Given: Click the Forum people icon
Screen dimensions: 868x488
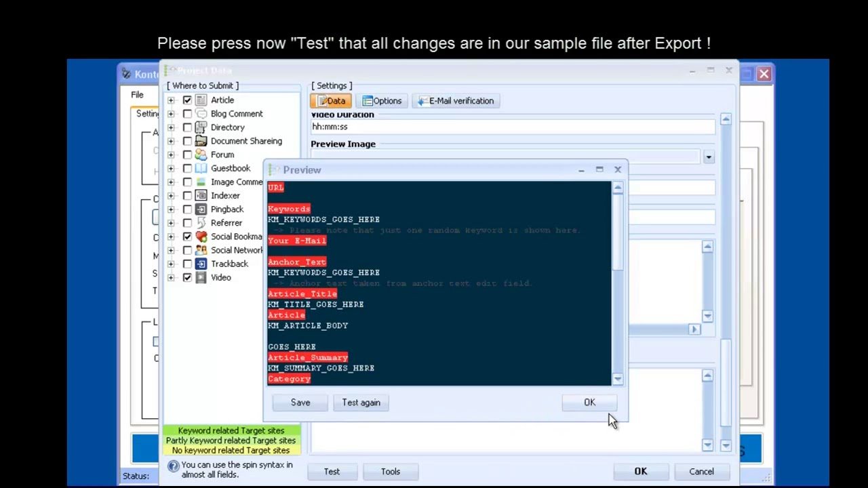Looking at the screenshot, I should (x=201, y=154).
